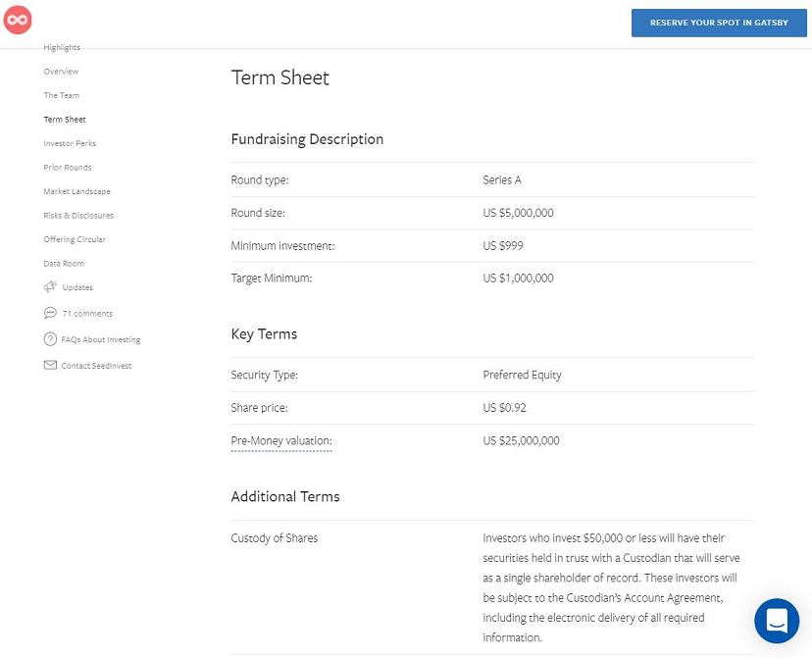812x658 pixels.
Task: Click FAQs About Investing text link
Action: point(101,339)
